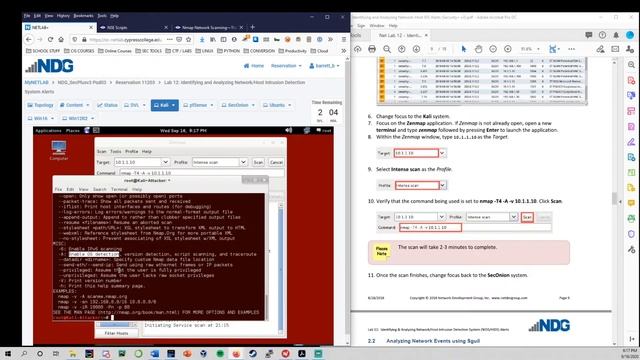The image size is (640, 360).
Task: Open Zenmap Profile dropdown arrow
Action: (243, 162)
